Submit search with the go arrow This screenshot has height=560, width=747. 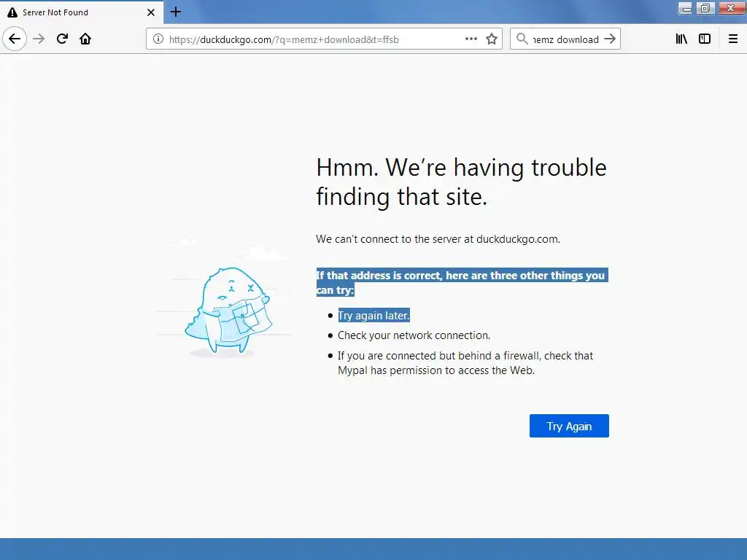610,39
